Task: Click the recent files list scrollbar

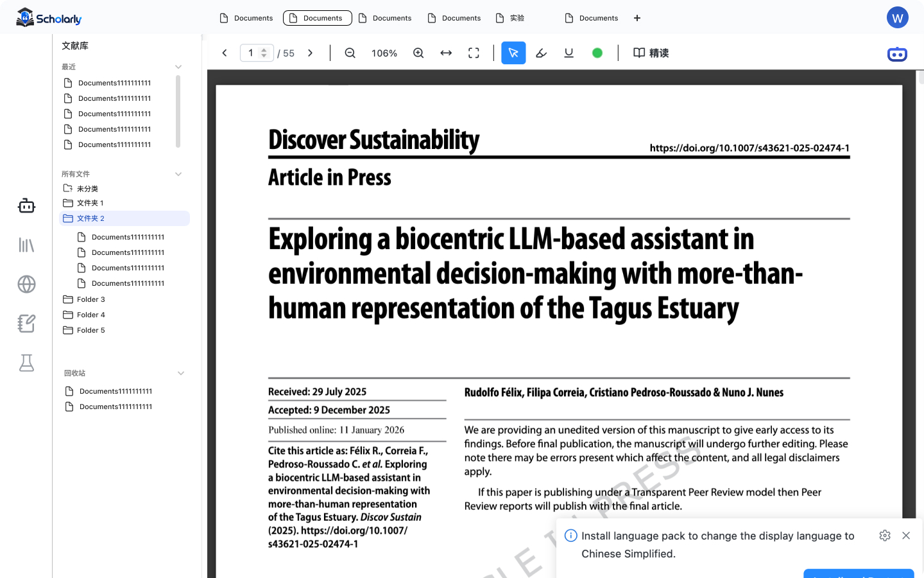Action: click(178, 111)
